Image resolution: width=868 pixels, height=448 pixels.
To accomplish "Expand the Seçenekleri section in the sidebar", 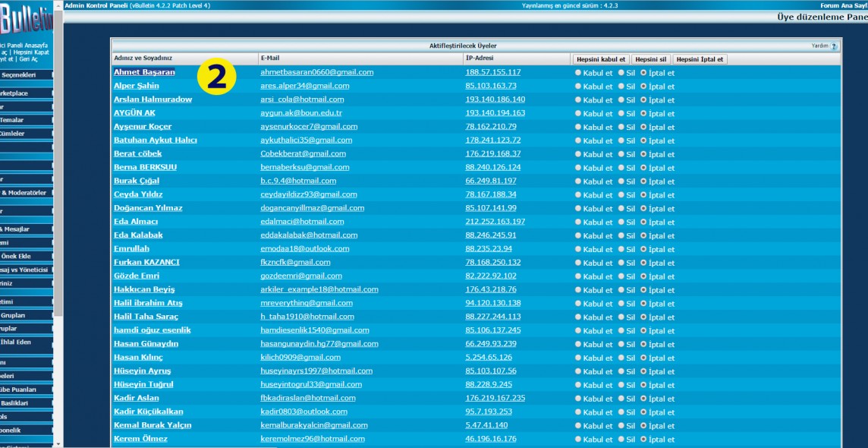I will pos(23,74).
